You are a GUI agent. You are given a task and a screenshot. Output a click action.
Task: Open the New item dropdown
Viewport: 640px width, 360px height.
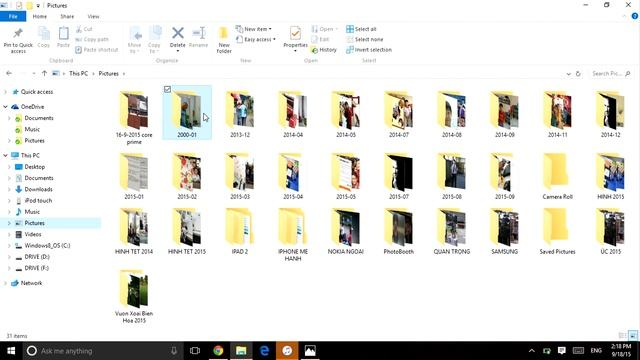coord(253,29)
